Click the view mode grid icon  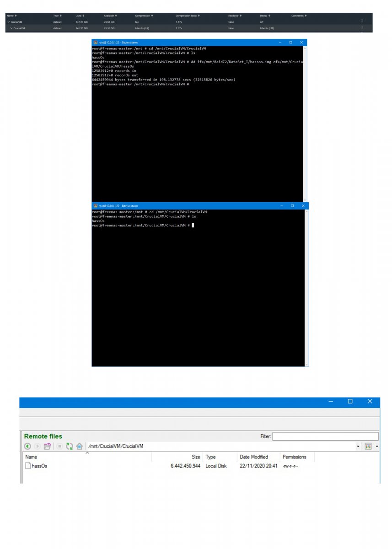(x=368, y=446)
